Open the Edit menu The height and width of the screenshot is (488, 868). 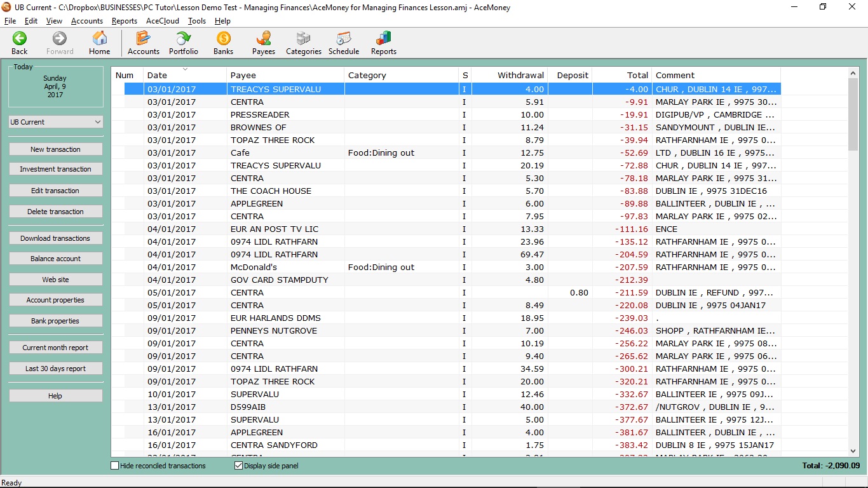31,21
